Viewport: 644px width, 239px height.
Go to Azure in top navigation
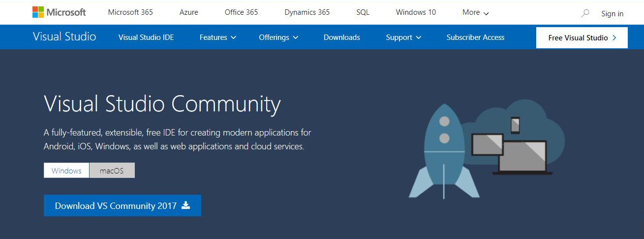[x=189, y=12]
